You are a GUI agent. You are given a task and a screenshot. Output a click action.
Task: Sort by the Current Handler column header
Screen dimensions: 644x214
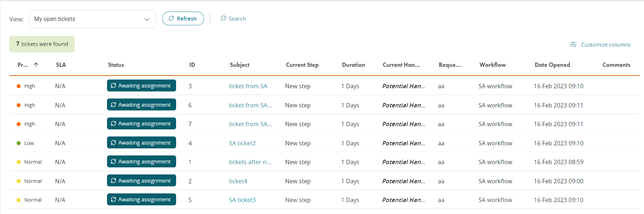tap(401, 65)
